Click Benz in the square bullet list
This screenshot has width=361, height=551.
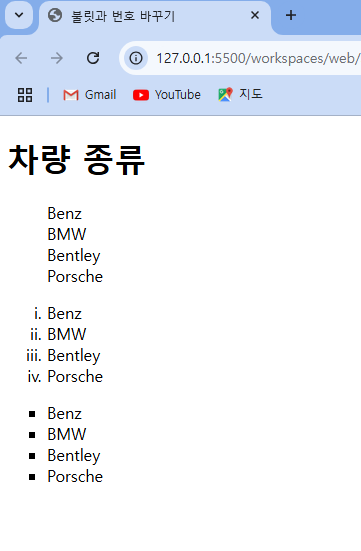(x=65, y=414)
